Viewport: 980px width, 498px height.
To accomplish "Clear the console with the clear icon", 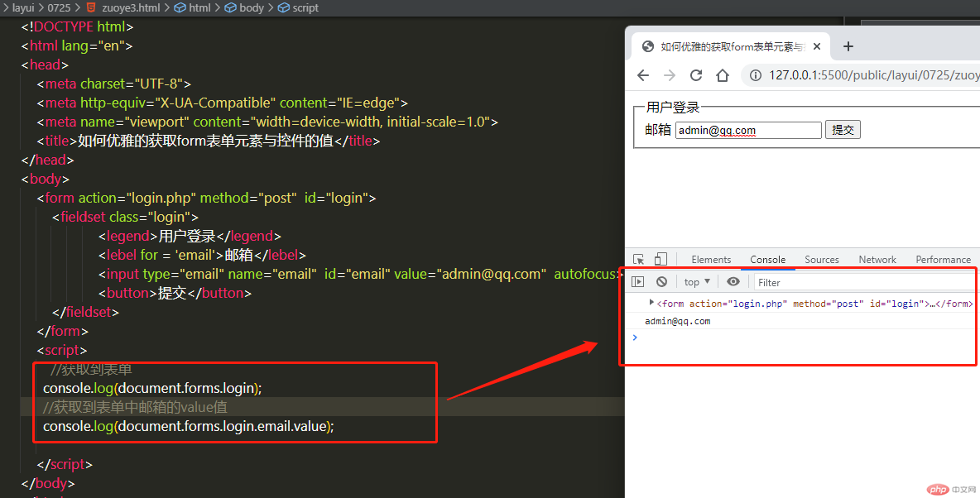I will click(x=661, y=282).
